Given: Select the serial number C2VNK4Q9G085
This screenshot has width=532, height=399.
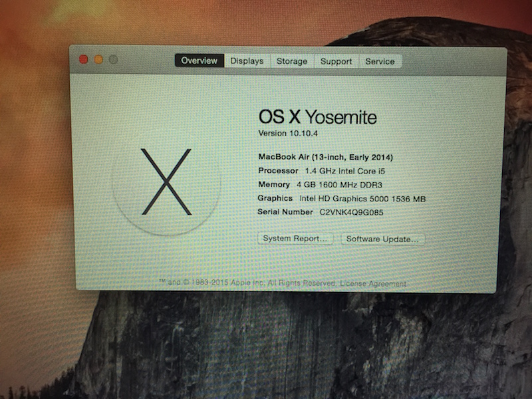Looking at the screenshot, I should tap(352, 212).
